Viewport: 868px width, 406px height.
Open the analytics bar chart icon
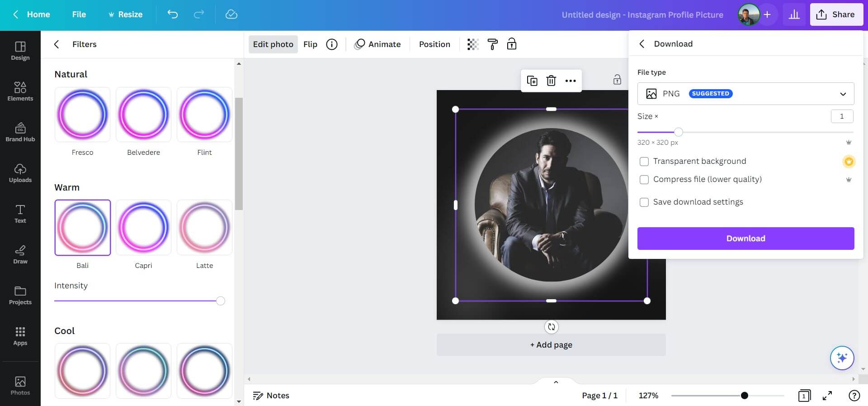click(x=794, y=14)
